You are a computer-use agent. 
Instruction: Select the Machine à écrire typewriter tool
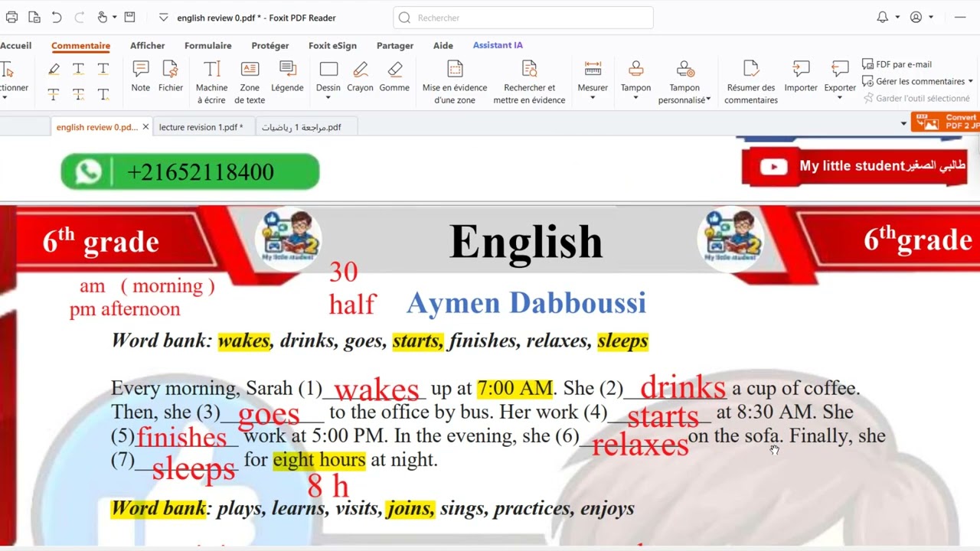(x=212, y=83)
